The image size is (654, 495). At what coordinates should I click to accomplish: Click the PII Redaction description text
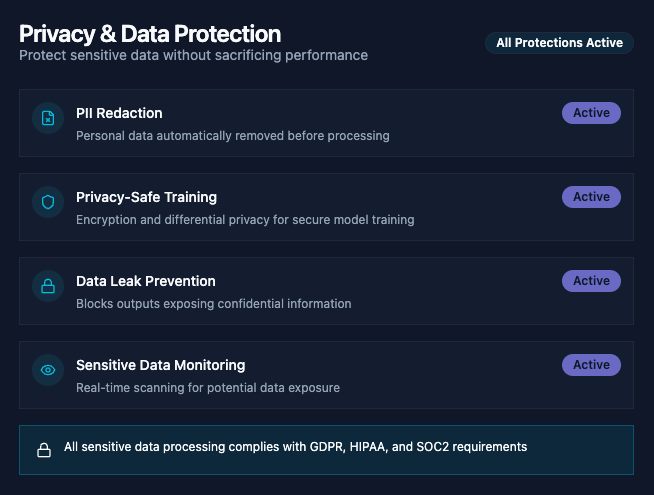point(232,135)
